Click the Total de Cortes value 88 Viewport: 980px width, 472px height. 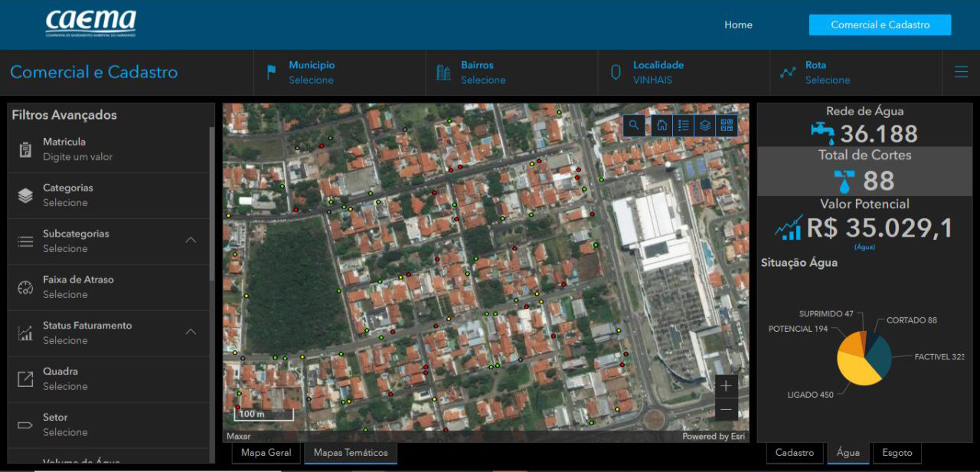click(x=879, y=181)
